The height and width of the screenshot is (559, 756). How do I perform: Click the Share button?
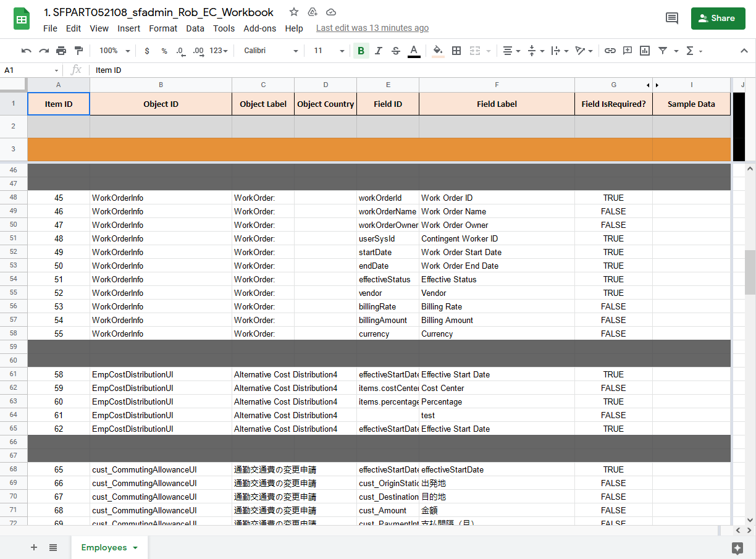point(718,19)
